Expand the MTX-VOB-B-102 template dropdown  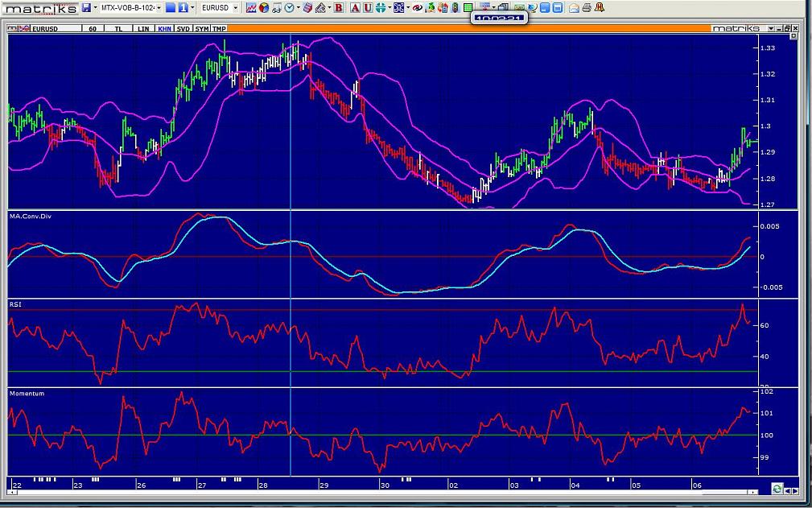click(159, 8)
